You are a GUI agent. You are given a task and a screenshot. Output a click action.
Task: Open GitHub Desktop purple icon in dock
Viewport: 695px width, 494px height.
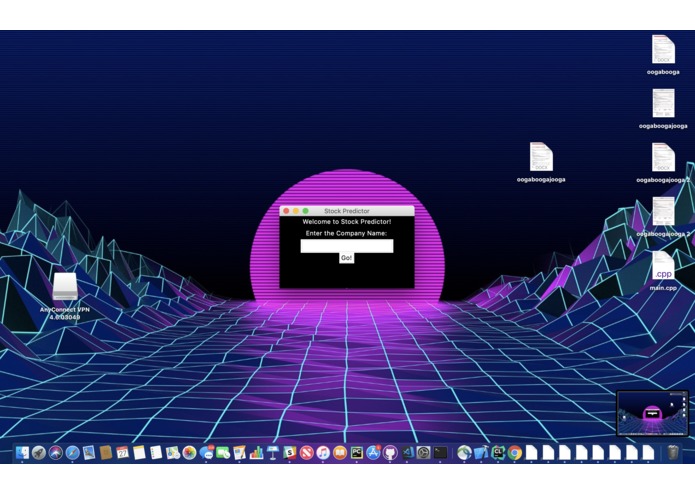[390, 452]
